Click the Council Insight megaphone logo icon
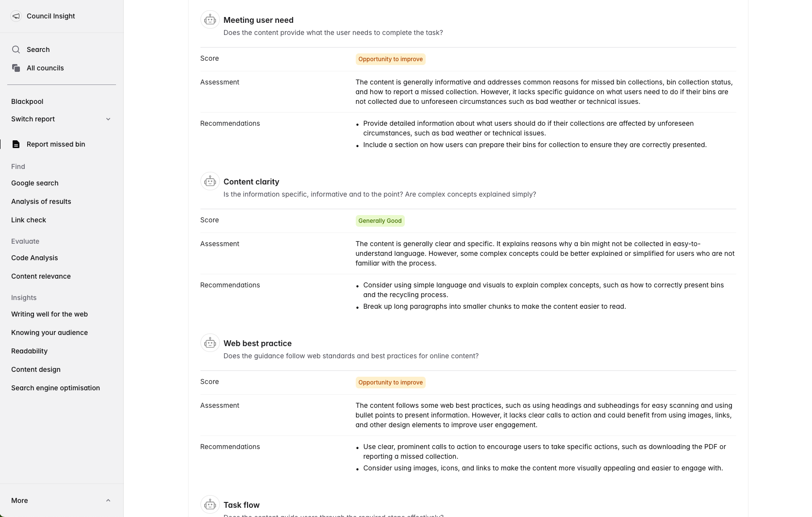This screenshot has height=517, width=812. [16, 16]
